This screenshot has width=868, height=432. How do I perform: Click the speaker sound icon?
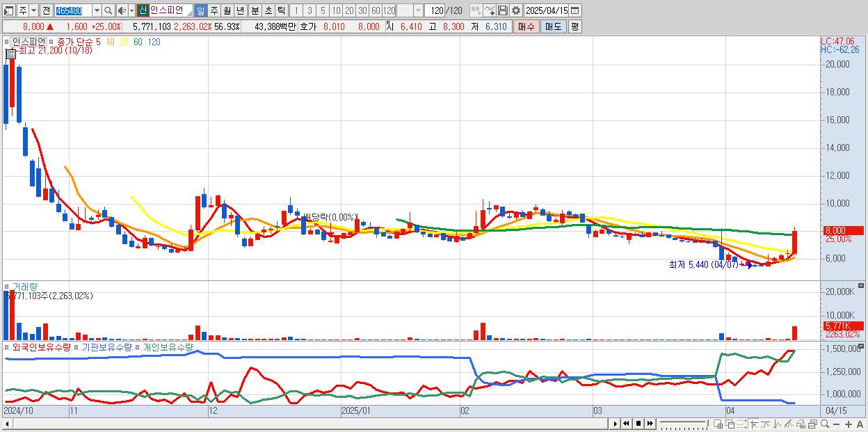[122, 10]
